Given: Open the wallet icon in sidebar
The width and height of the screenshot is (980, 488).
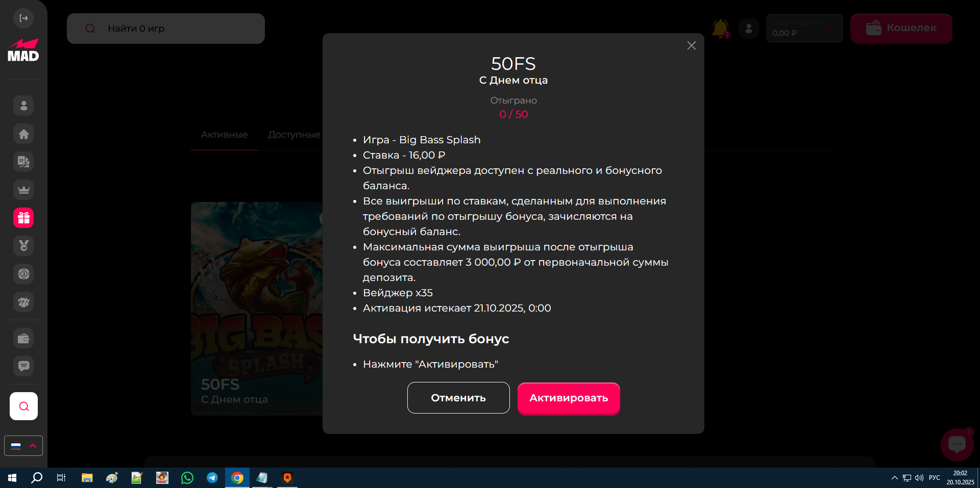Looking at the screenshot, I should tap(23, 338).
